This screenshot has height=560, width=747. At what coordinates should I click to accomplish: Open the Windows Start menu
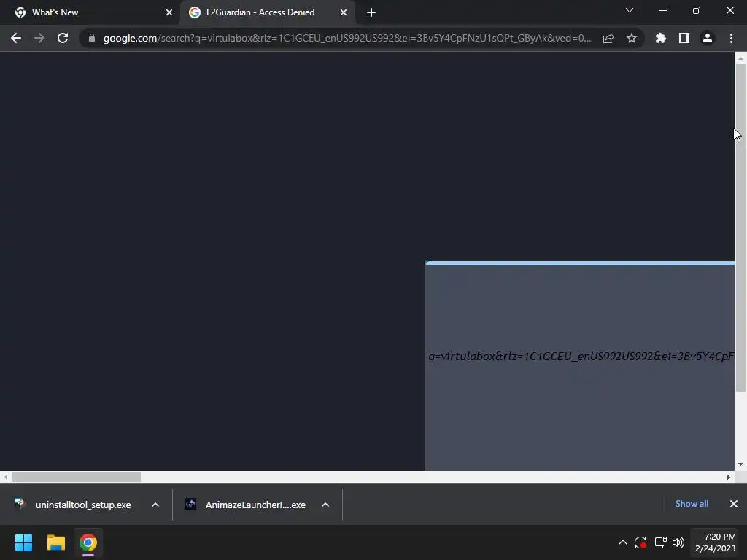click(x=23, y=542)
